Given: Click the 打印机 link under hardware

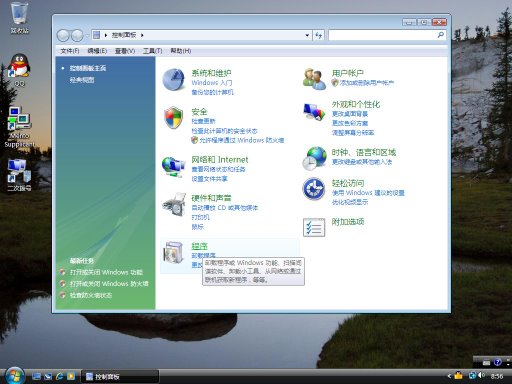Looking at the screenshot, I should (200, 217).
